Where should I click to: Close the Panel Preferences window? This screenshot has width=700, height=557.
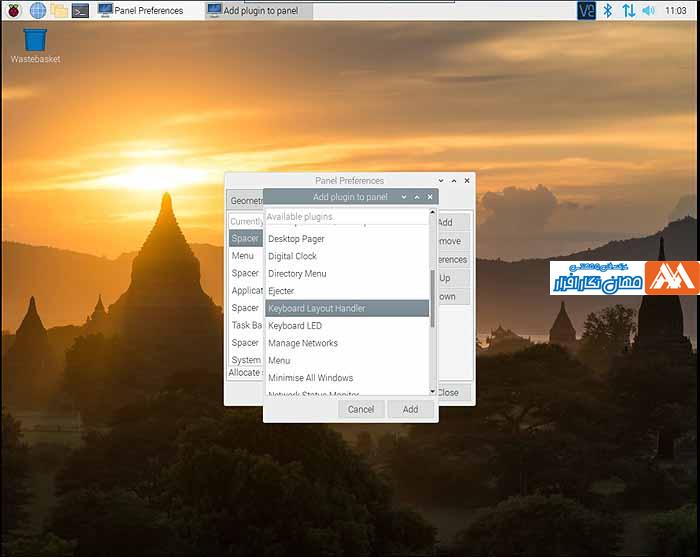click(x=467, y=181)
